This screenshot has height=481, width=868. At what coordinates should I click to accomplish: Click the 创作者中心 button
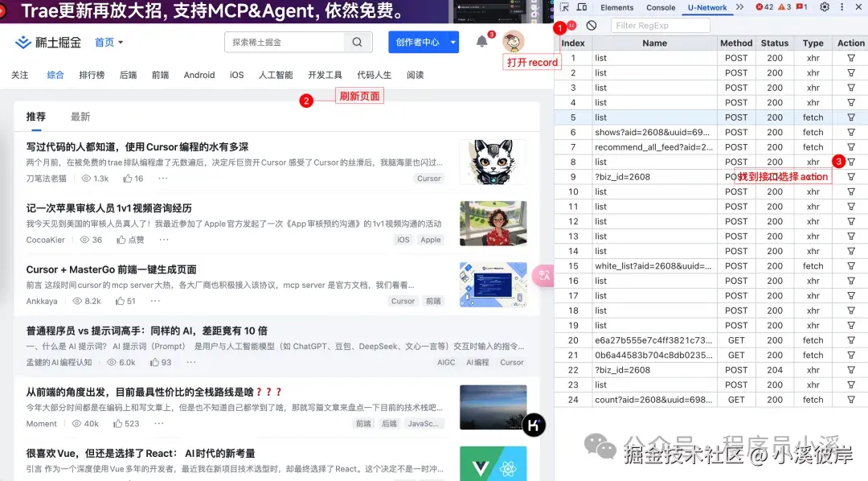click(x=418, y=42)
